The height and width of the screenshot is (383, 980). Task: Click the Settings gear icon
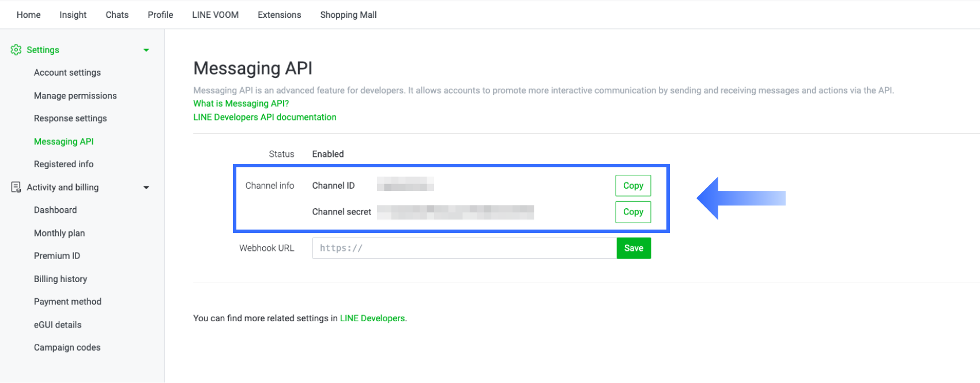pyautogui.click(x=16, y=50)
